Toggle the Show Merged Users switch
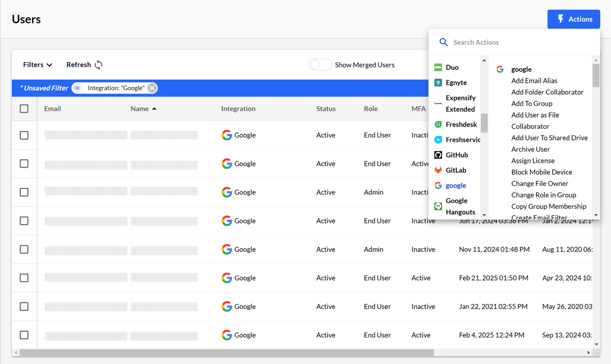The image size is (611, 364). (x=320, y=65)
